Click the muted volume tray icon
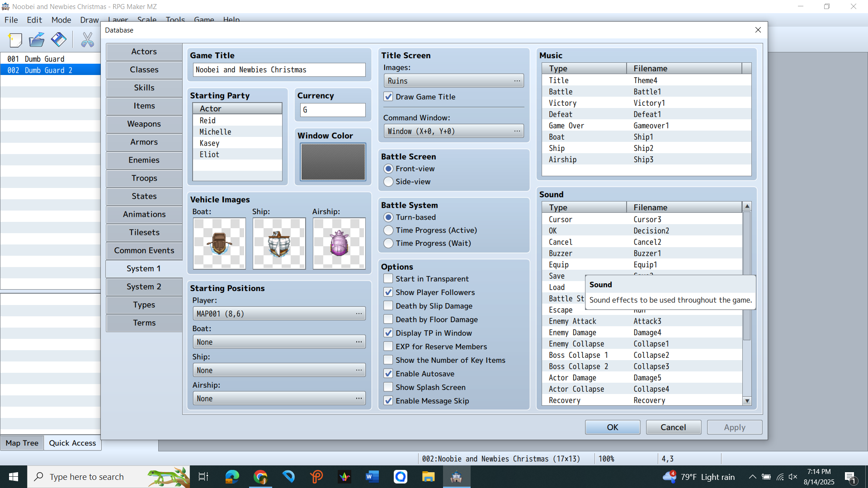Viewport: 868px width, 488px height. click(x=793, y=477)
